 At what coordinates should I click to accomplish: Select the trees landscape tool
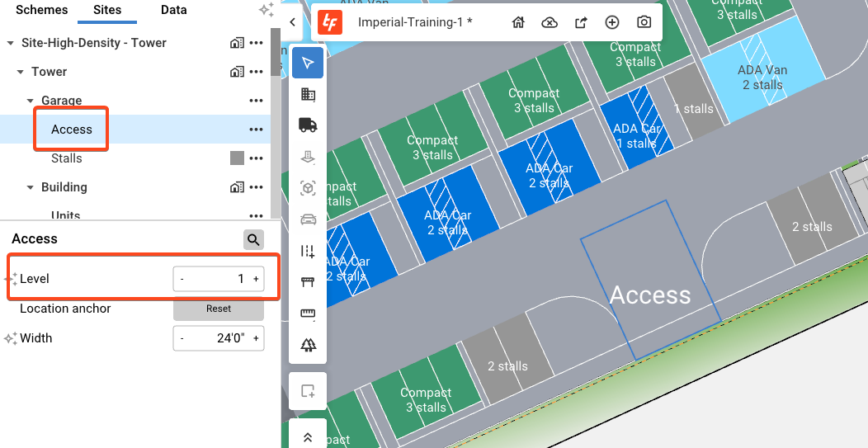(308, 345)
